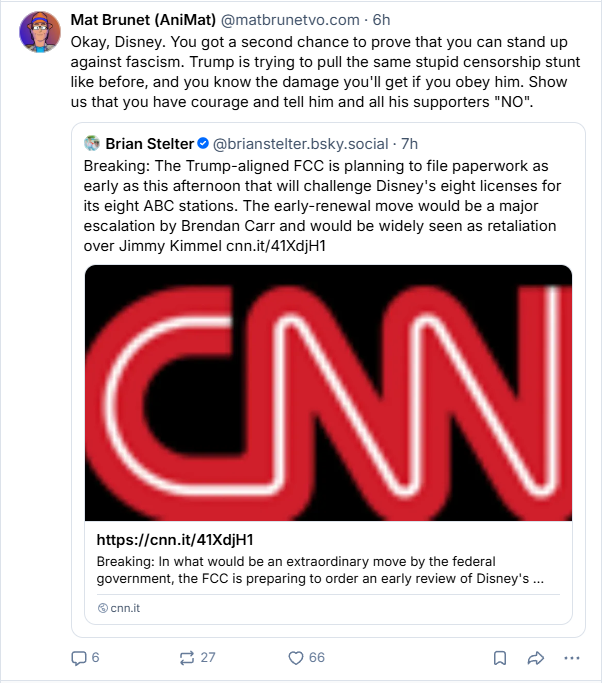The height and width of the screenshot is (683, 603).
Task: Open the three-dot more options menu
Action: (572, 658)
